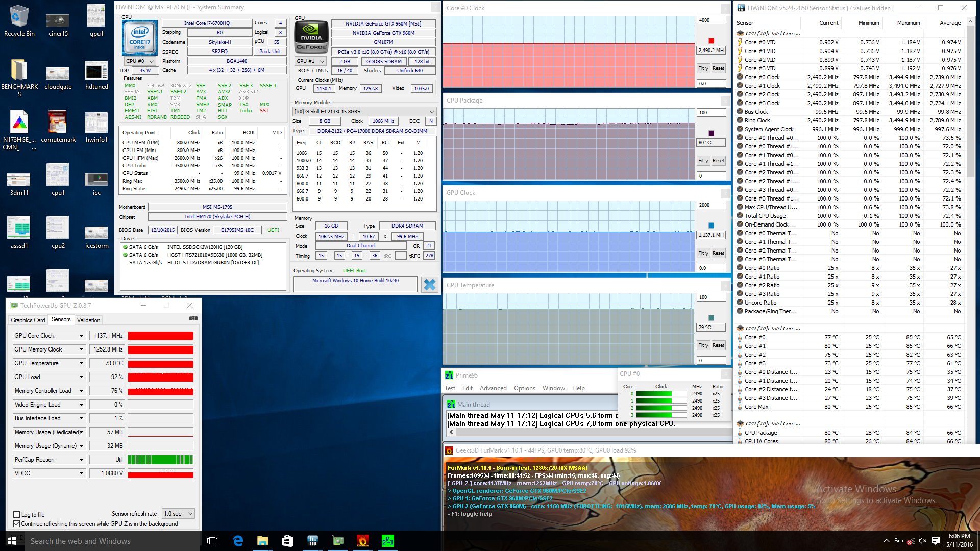Open the CPU #0 selector dropdown
This screenshot has height=551, width=980.
point(140,61)
